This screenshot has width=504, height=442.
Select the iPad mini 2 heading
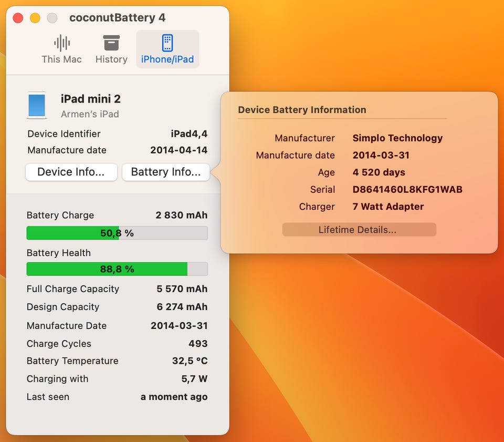[91, 99]
